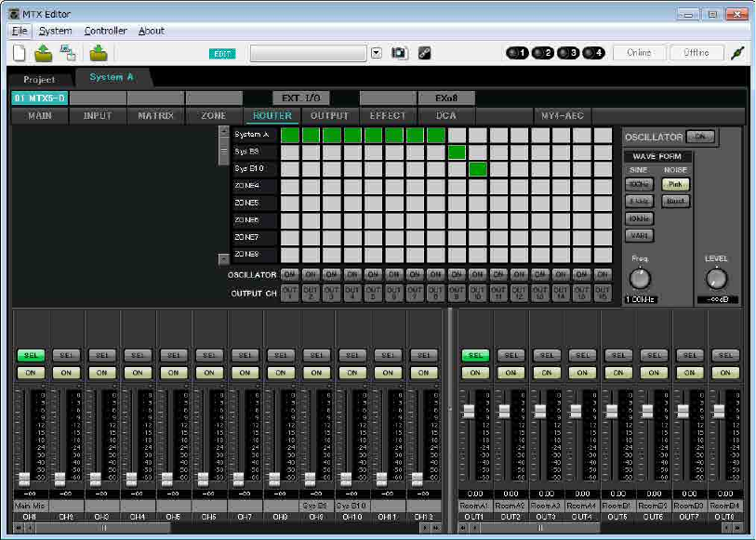The height and width of the screenshot is (540, 756).
Task: Click the OUT 1 output channel button
Action: pos(289,294)
